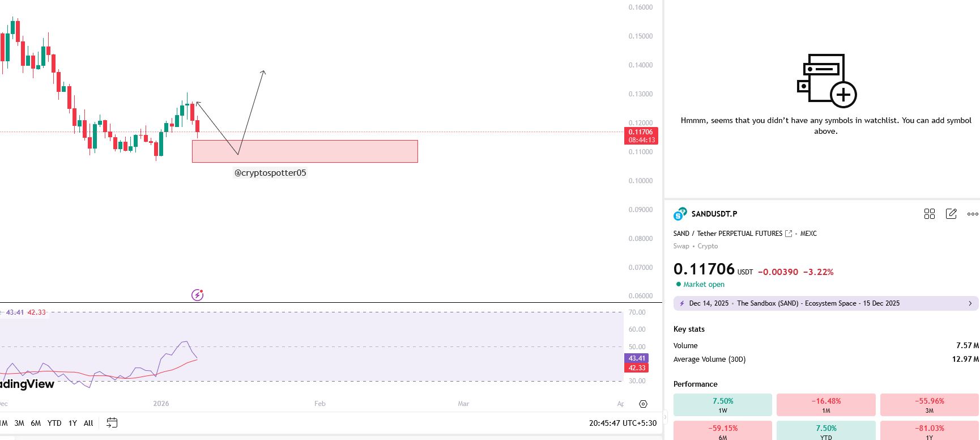Viewport: 980px width, 440px height.
Task: Click the 30.00 RSI scale label
Action: [x=637, y=381]
